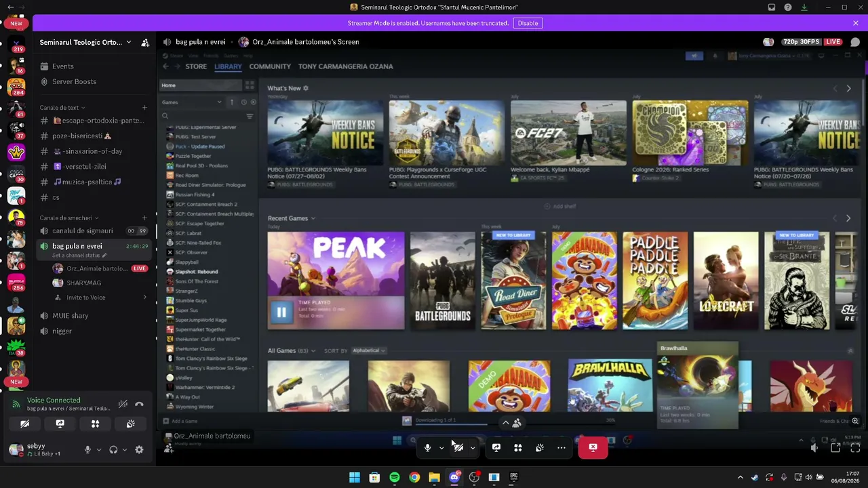
Task: Open soundboard from the stream control bar
Action: pos(540,448)
